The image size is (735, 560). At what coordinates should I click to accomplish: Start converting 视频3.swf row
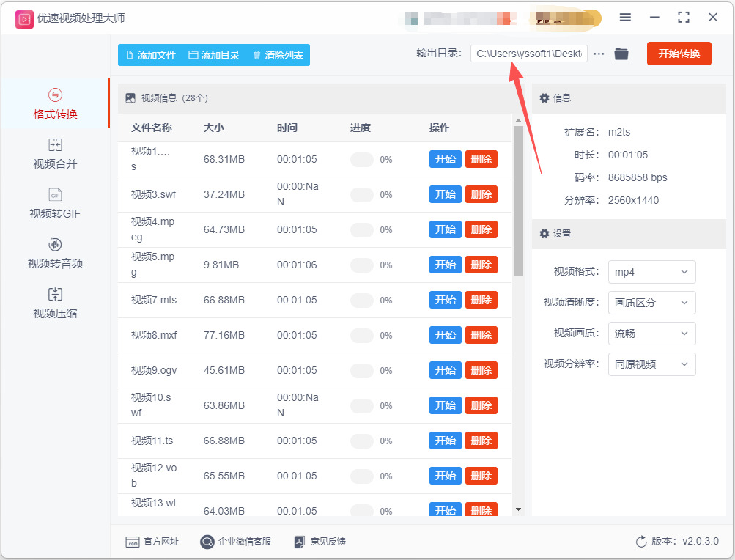[446, 194]
